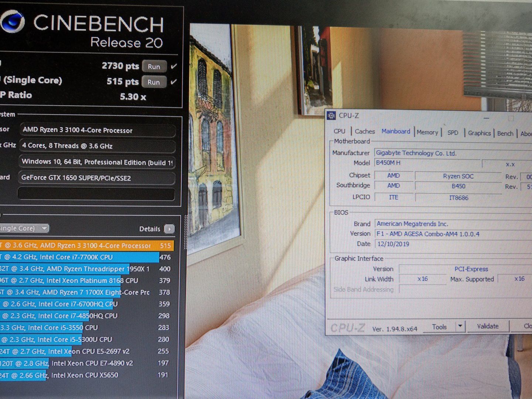Expand the CPU-Z Tools dropdown arrow

[x=460, y=326]
